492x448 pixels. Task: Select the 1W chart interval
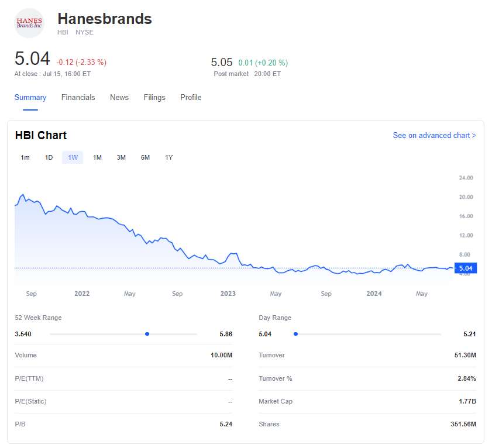click(x=73, y=157)
